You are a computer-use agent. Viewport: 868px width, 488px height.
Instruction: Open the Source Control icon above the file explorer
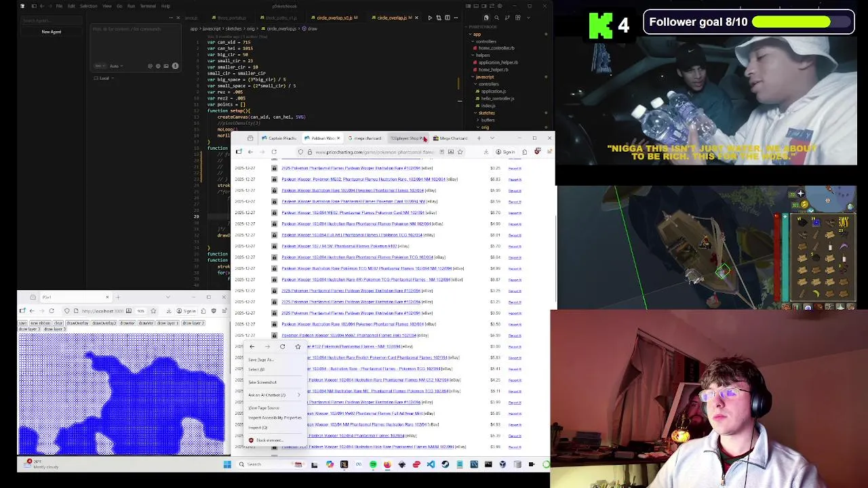pyautogui.click(x=507, y=18)
